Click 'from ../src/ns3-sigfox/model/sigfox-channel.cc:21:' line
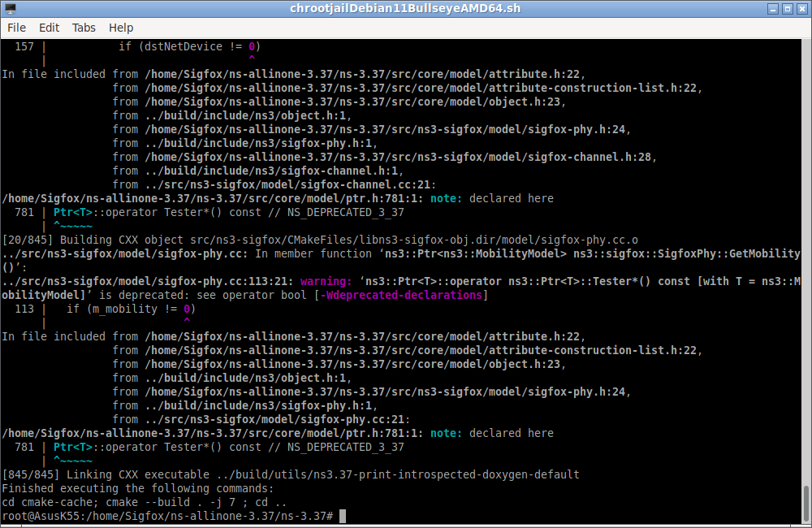 (x=274, y=185)
